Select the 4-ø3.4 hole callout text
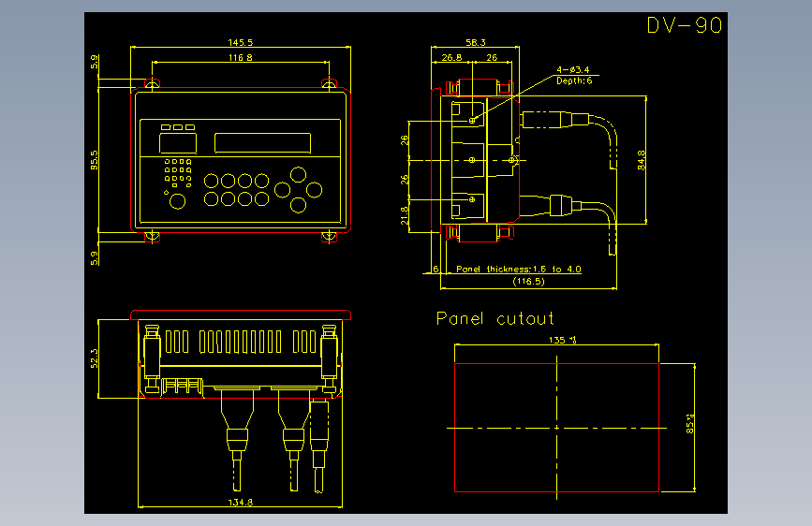The width and height of the screenshot is (812, 526). click(x=573, y=69)
